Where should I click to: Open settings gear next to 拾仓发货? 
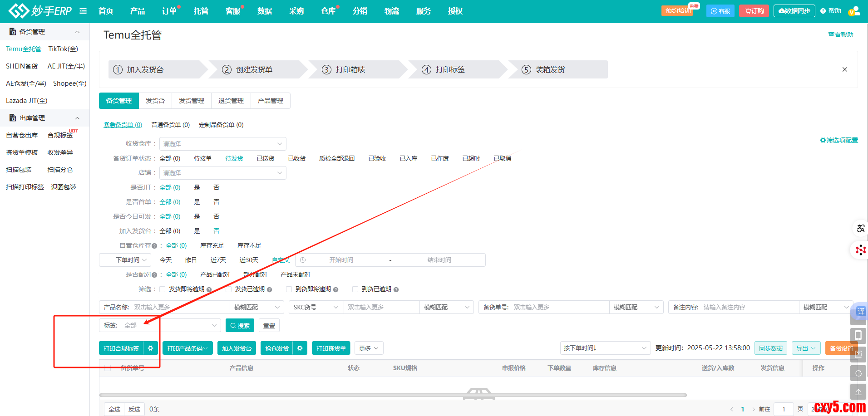300,348
